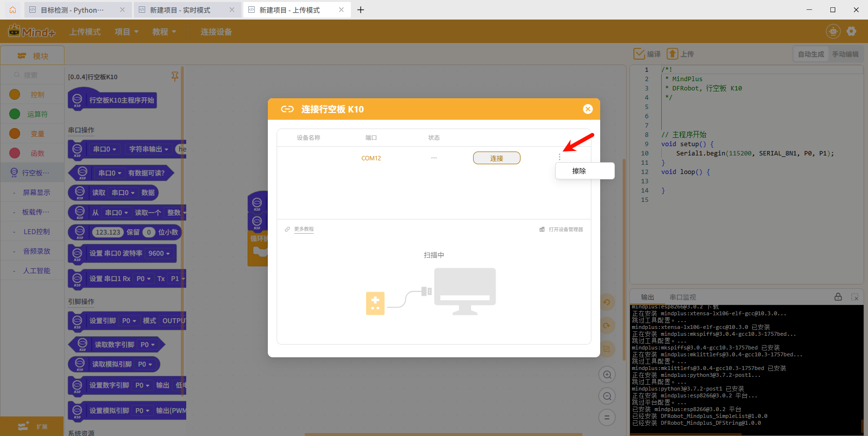Close the 连接行空板 K10 dialog
The width and height of the screenshot is (868, 436).
(x=587, y=109)
